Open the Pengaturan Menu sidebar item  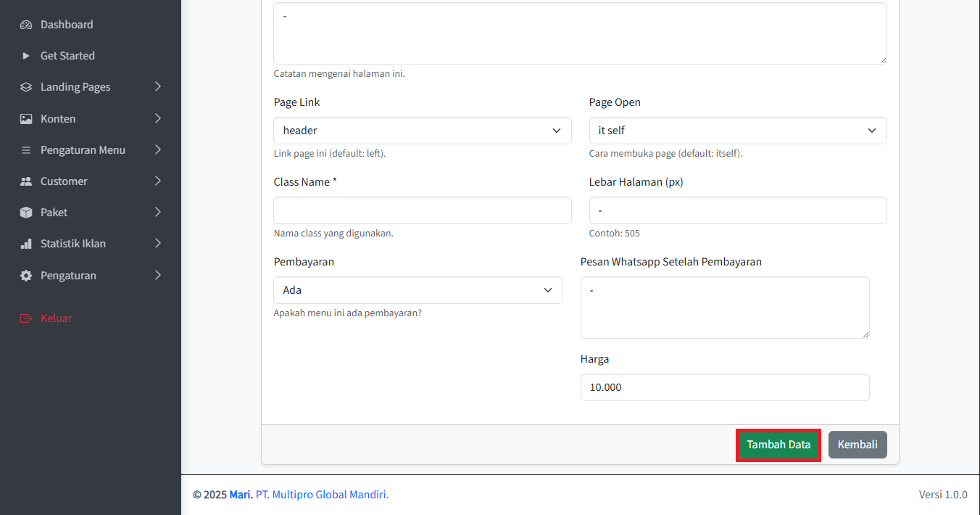(x=83, y=150)
